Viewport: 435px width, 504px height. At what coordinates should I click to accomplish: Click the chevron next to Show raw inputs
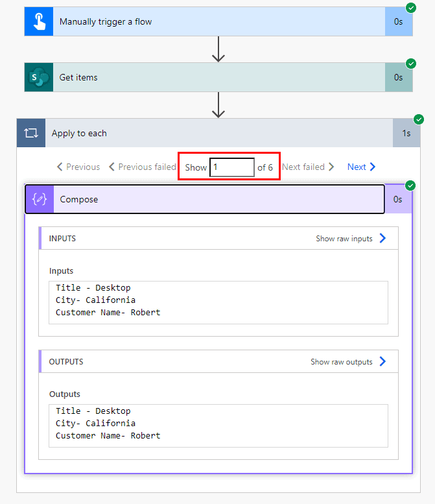[x=382, y=238]
